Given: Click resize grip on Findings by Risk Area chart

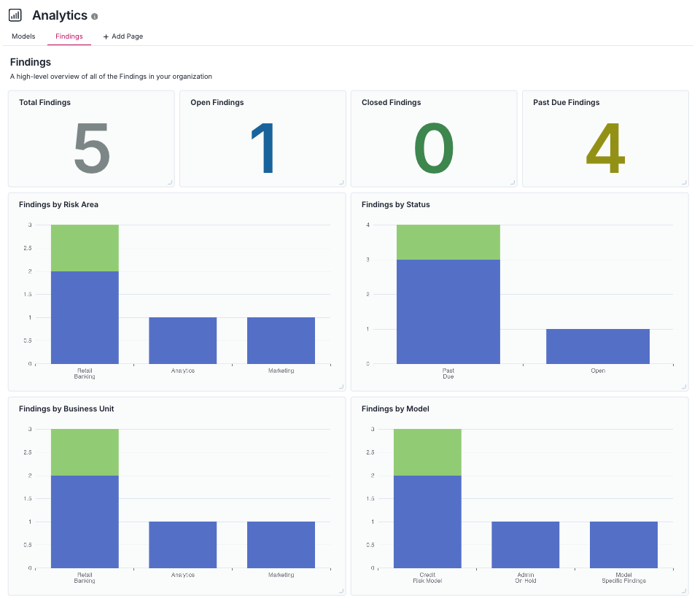Looking at the screenshot, I should pyautogui.click(x=341, y=385).
